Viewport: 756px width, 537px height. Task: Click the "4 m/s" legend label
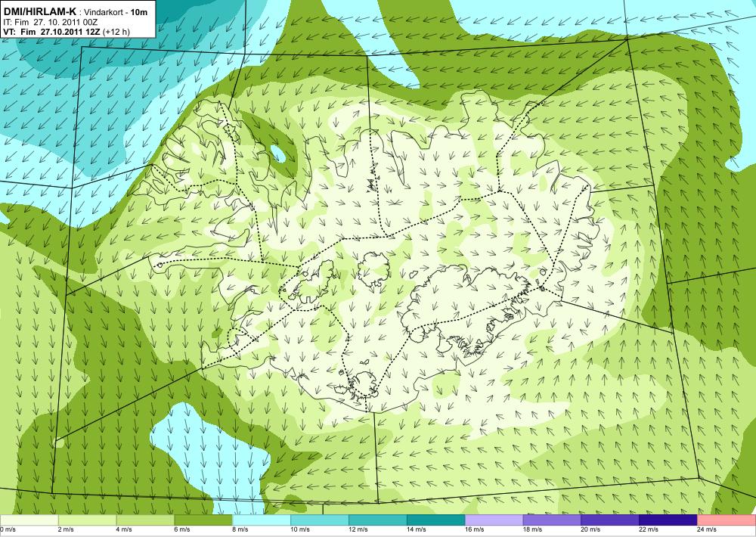tap(125, 529)
